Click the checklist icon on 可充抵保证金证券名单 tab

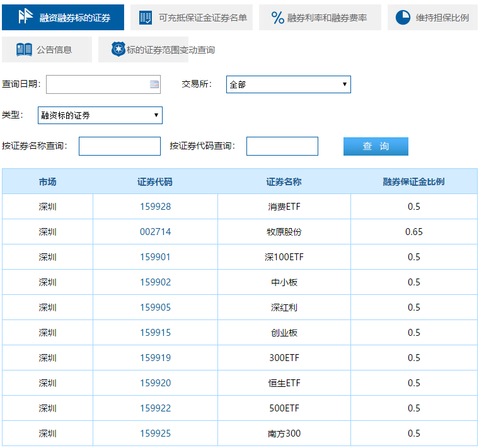[146, 18]
